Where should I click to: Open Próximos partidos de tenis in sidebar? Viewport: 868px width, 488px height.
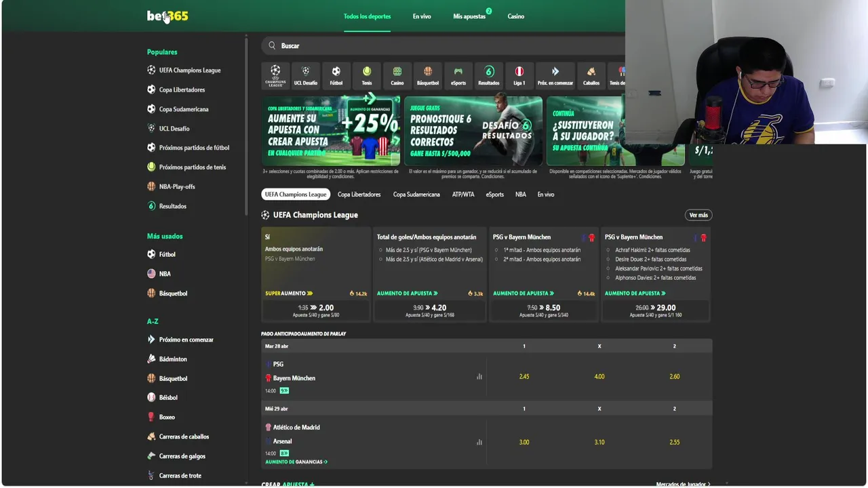pyautogui.click(x=186, y=167)
